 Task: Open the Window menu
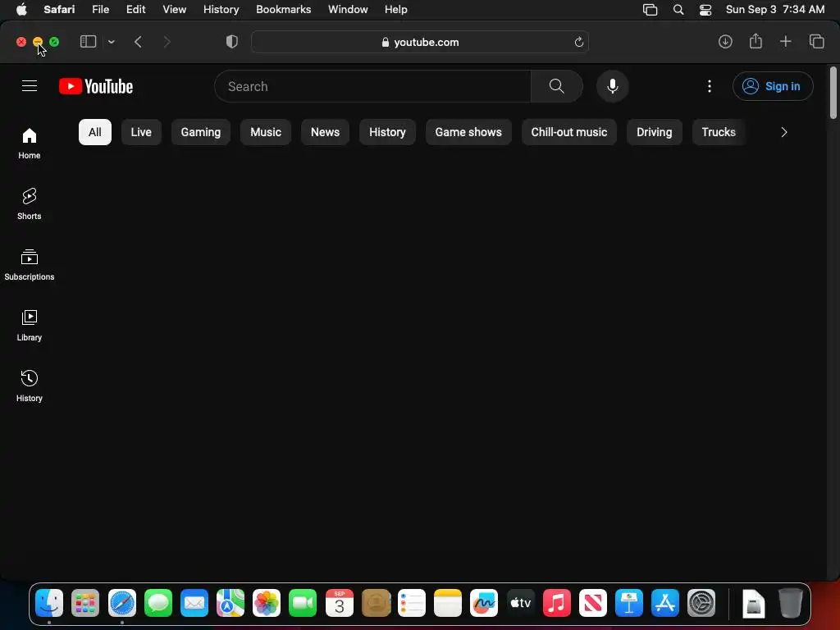pos(348,10)
